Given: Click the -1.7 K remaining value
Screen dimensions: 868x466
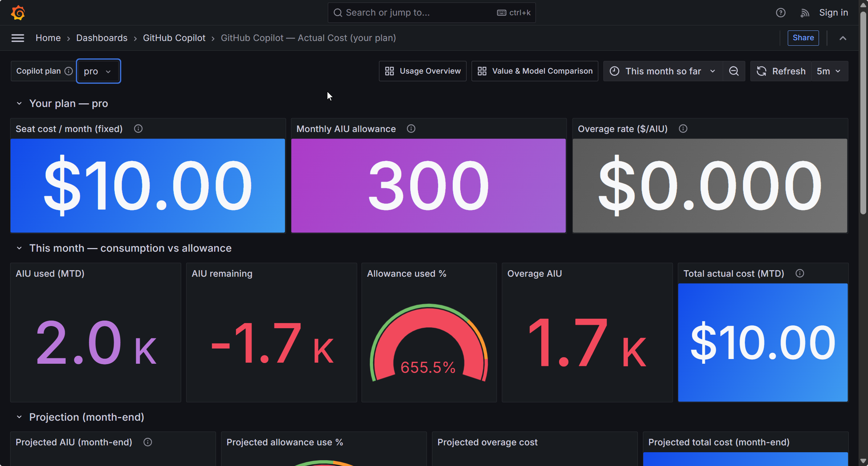Looking at the screenshot, I should coord(272,343).
